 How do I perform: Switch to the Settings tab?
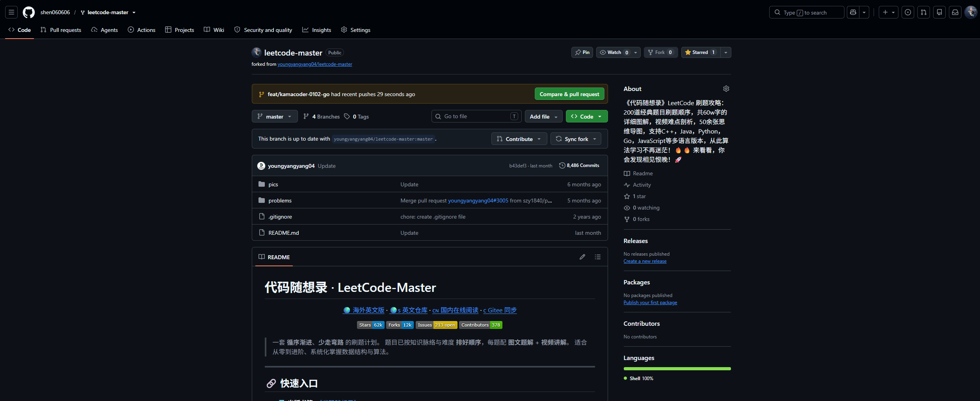click(355, 30)
